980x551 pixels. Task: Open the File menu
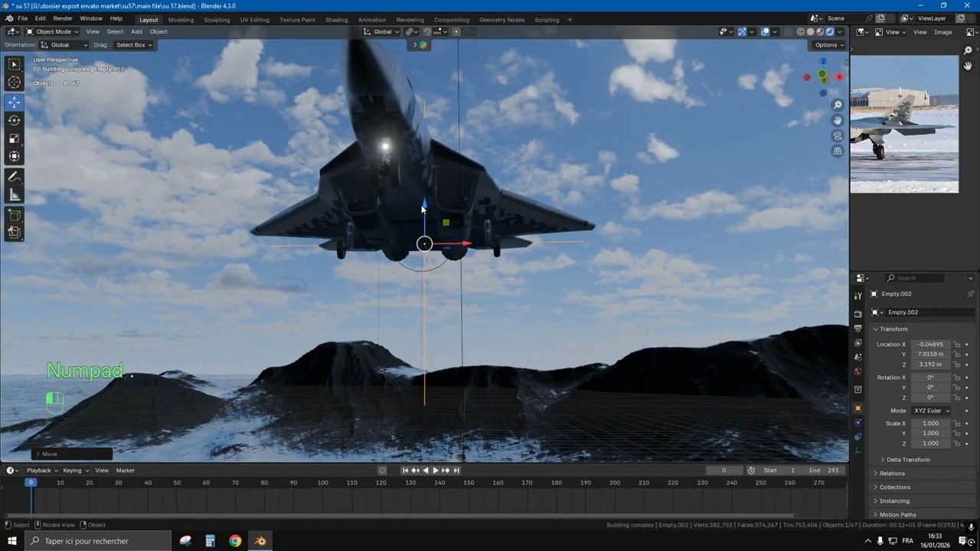coord(23,18)
